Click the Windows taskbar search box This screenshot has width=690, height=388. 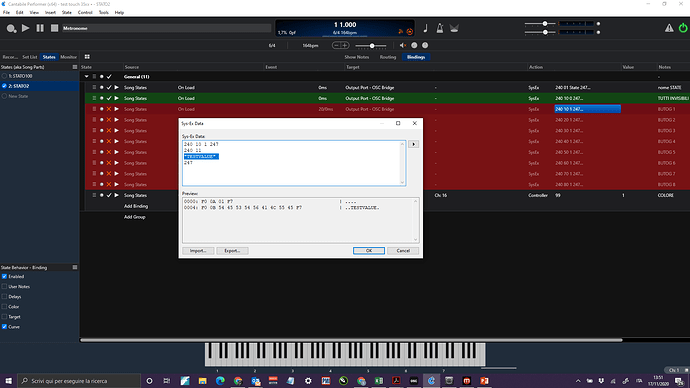coord(79,381)
